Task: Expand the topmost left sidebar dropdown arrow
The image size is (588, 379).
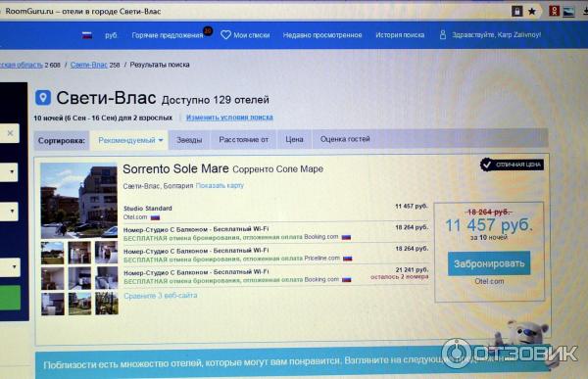Action: (x=12, y=171)
